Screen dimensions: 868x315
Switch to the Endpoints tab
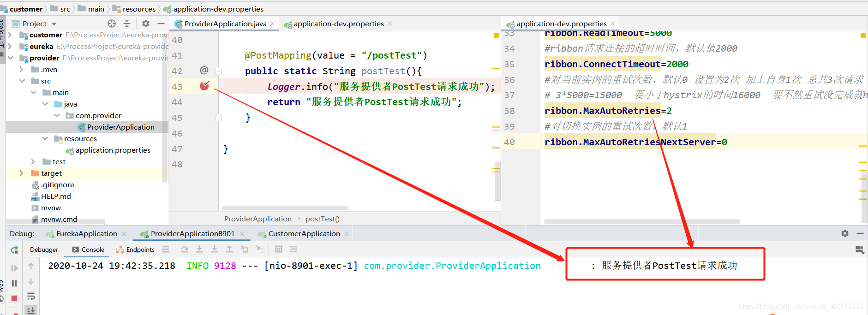[x=135, y=250]
